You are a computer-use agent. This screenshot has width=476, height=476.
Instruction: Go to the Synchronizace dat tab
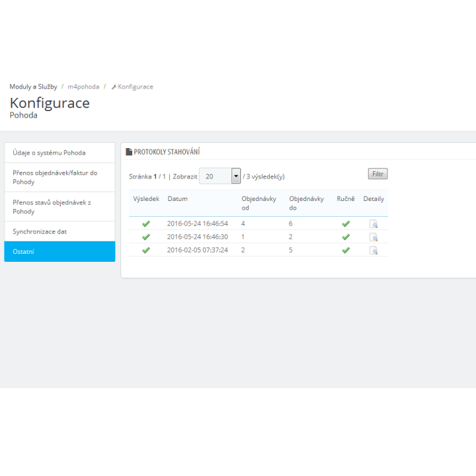click(x=59, y=231)
